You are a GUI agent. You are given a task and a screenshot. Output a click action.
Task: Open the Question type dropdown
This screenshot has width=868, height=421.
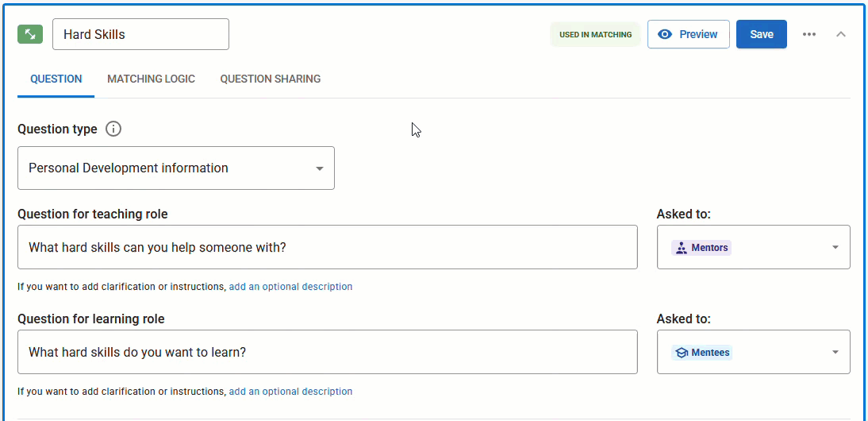pyautogui.click(x=176, y=168)
